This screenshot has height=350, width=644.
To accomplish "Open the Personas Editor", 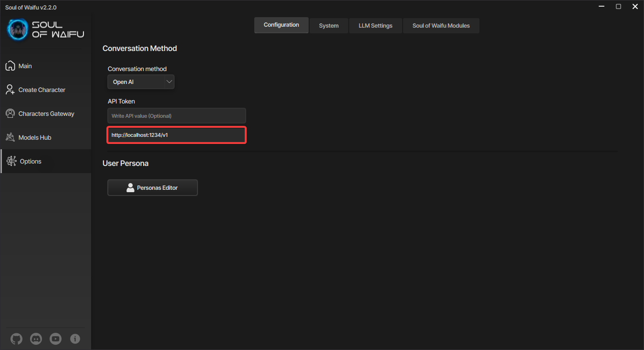I will click(153, 188).
